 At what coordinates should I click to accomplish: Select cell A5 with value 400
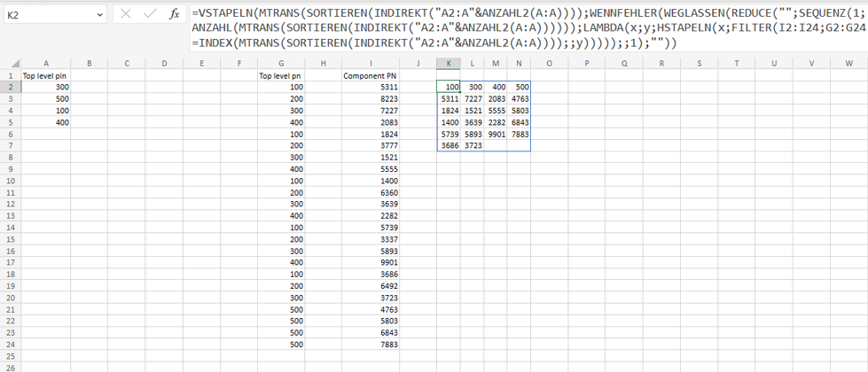pos(46,122)
